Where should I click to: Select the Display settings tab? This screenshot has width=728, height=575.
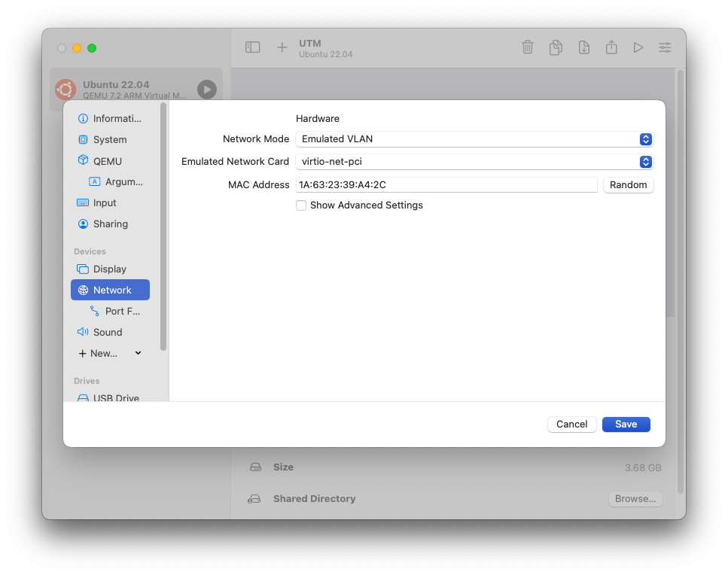pos(110,269)
